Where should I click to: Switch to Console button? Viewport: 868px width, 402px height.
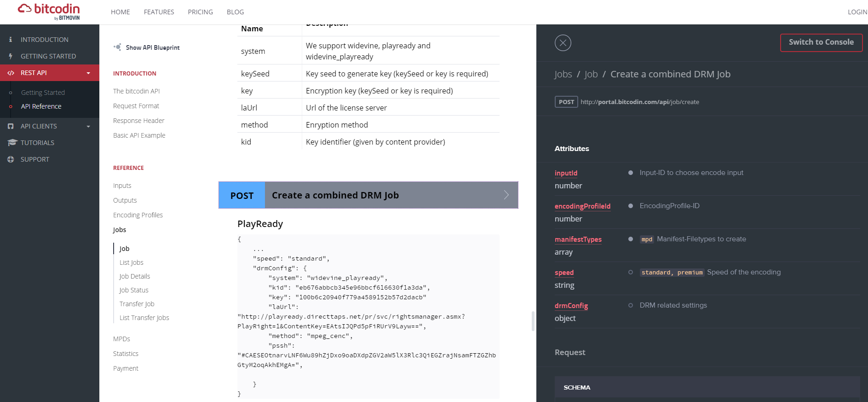click(821, 42)
